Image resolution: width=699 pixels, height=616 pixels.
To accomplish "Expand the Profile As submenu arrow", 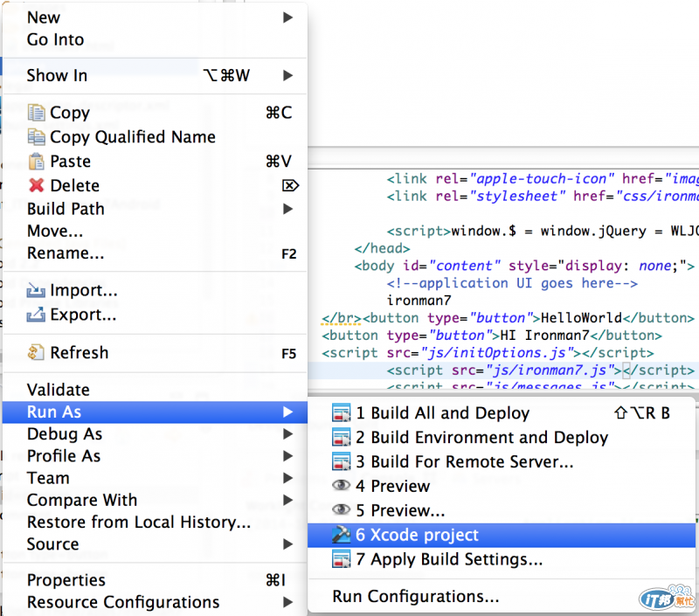I will click(288, 455).
